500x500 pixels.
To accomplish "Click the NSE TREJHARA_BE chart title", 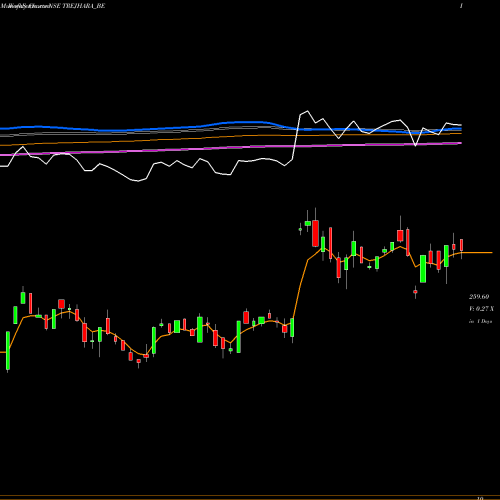I will (x=78, y=6).
